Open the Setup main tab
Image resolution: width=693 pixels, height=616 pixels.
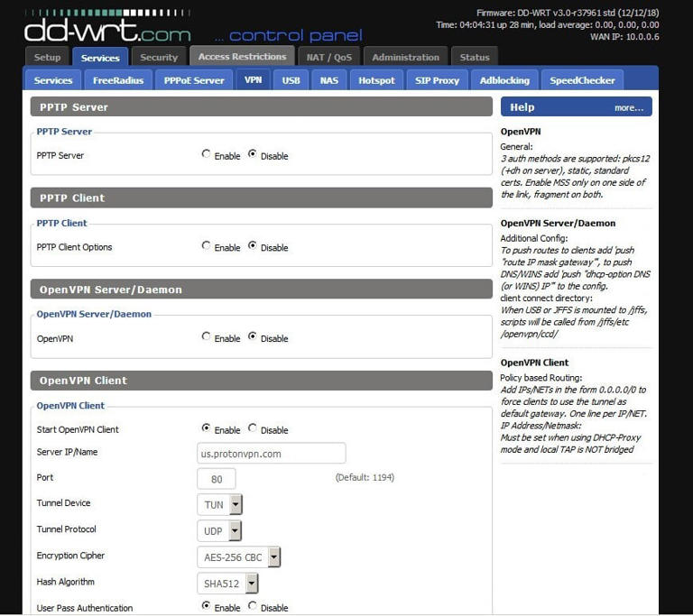(47, 57)
